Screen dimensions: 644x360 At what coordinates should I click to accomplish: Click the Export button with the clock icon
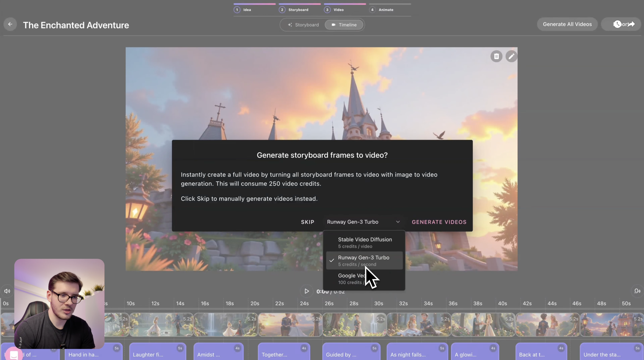pos(621,24)
